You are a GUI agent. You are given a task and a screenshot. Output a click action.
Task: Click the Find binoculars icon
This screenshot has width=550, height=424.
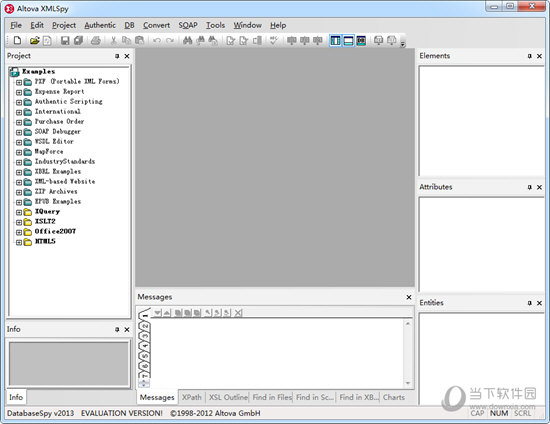tap(188, 41)
